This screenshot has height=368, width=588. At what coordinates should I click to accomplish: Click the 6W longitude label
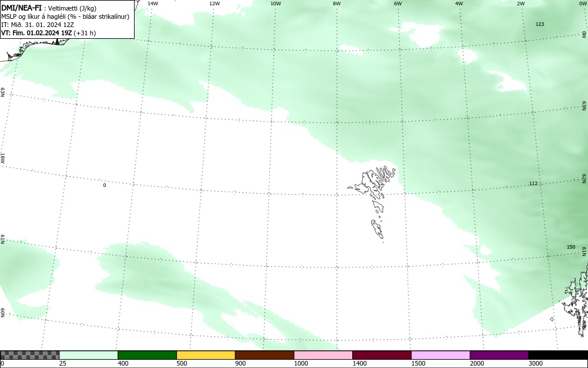pyautogui.click(x=398, y=4)
